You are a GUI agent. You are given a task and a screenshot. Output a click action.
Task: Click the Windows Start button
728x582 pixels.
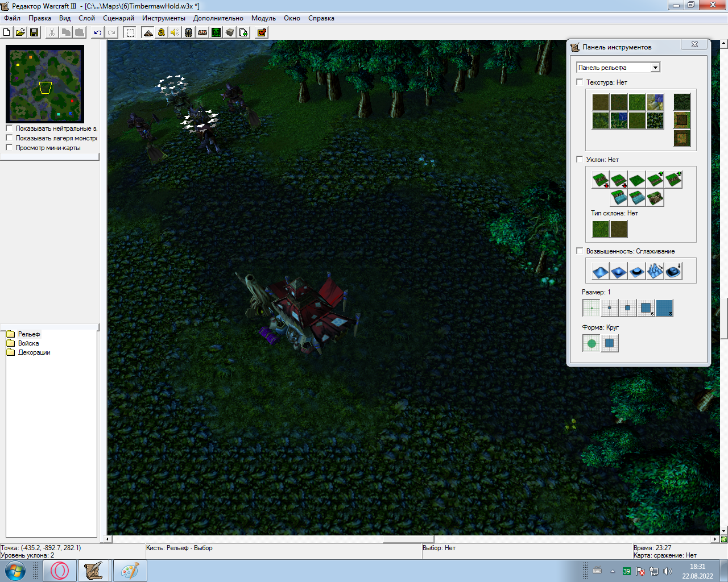[x=15, y=571]
